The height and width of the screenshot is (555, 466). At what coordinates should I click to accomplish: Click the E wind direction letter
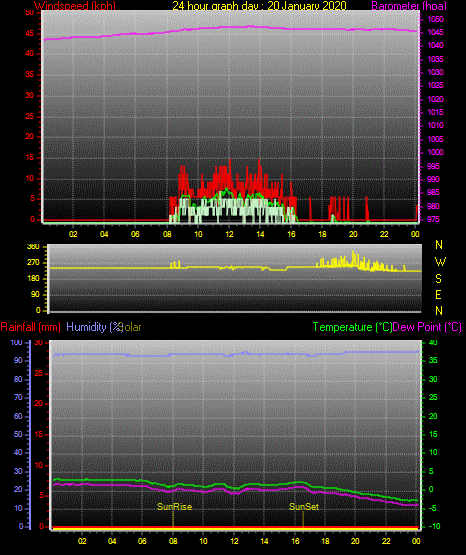(438, 295)
